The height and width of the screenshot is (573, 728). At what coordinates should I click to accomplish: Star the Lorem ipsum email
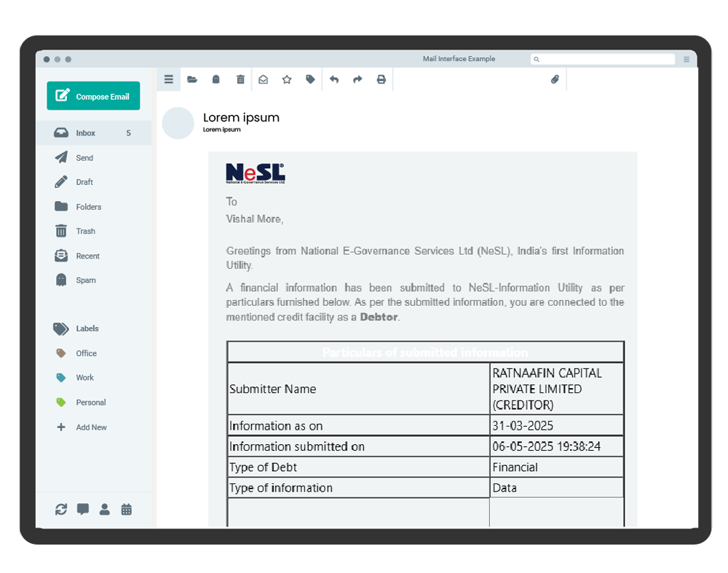(287, 79)
